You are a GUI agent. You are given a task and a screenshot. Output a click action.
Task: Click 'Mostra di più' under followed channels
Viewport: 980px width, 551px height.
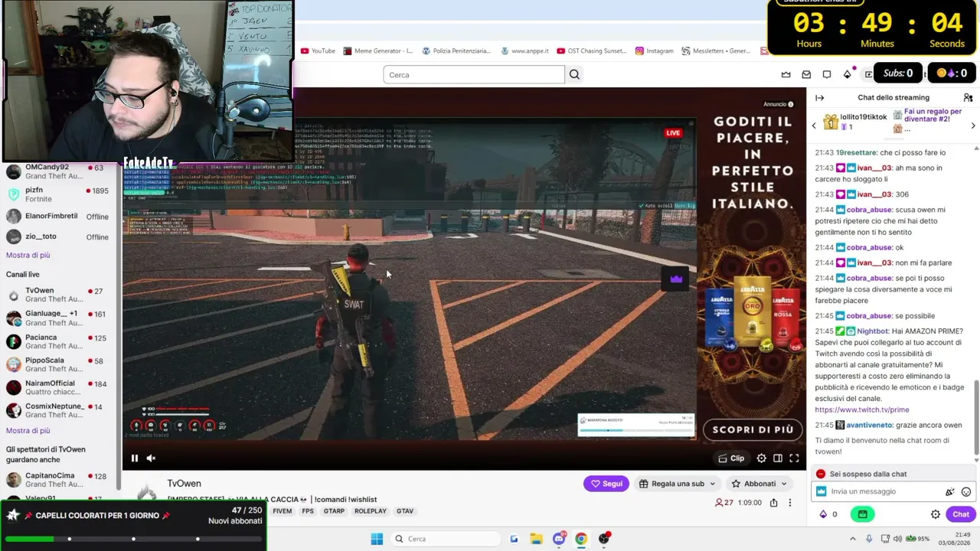tap(28, 255)
